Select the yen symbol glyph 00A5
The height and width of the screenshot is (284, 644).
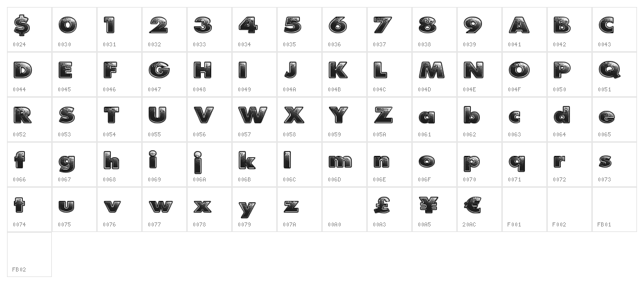point(427,206)
